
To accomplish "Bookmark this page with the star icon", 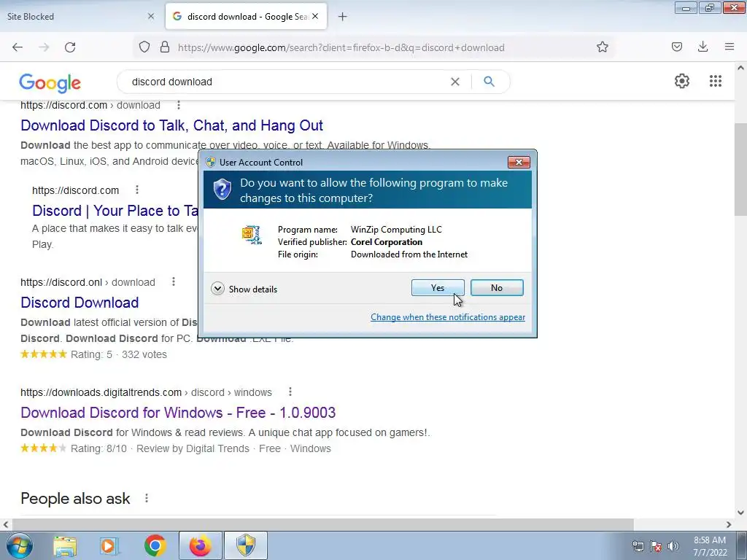I will tap(602, 47).
